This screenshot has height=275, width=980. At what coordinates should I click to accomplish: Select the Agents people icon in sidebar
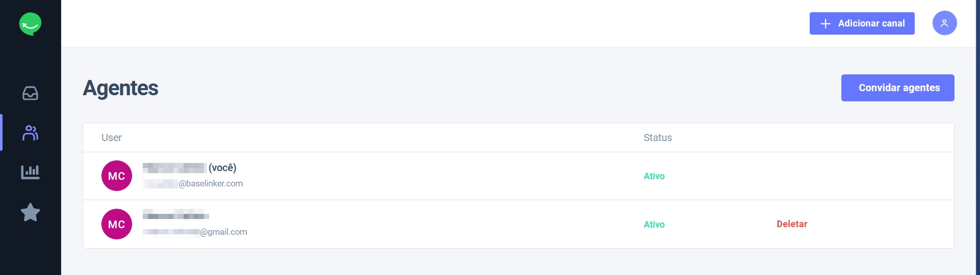pyautogui.click(x=30, y=133)
